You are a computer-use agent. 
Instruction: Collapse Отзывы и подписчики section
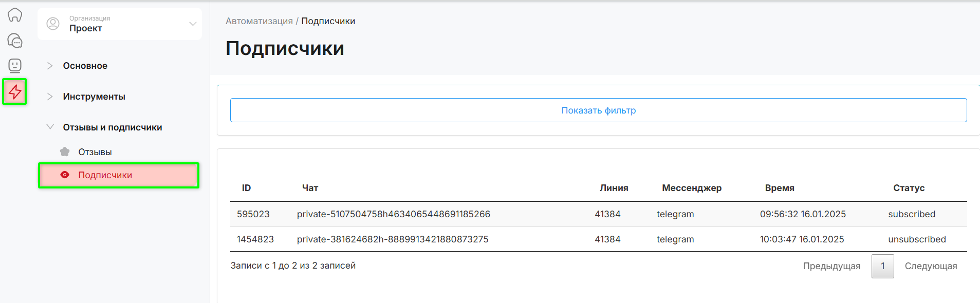click(112, 127)
